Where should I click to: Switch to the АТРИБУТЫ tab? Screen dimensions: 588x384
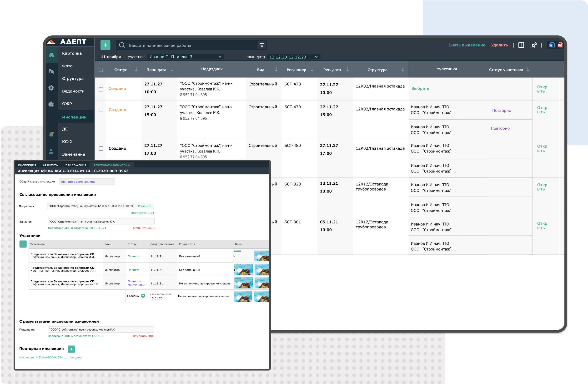(50, 165)
